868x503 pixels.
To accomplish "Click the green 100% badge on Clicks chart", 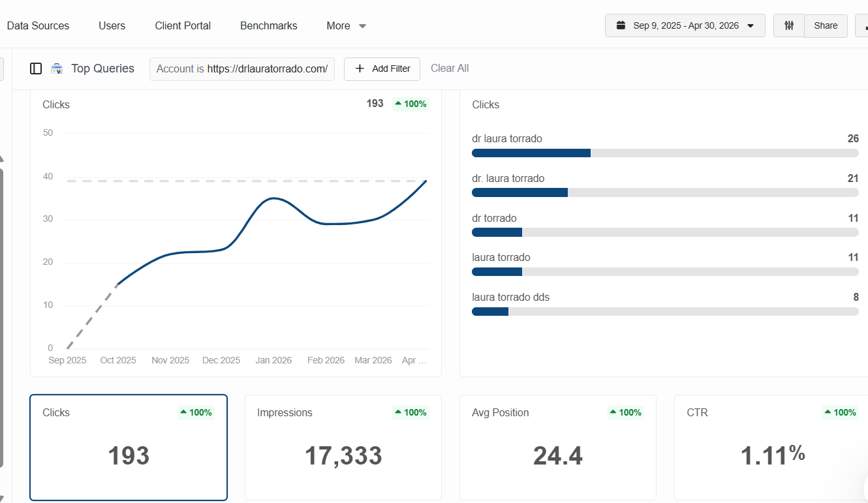I will pyautogui.click(x=411, y=104).
